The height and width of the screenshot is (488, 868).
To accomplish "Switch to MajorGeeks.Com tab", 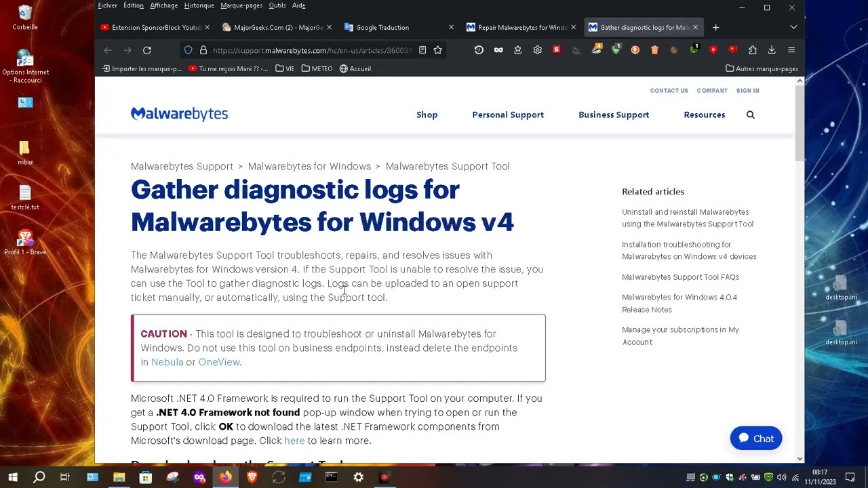I will tap(275, 28).
